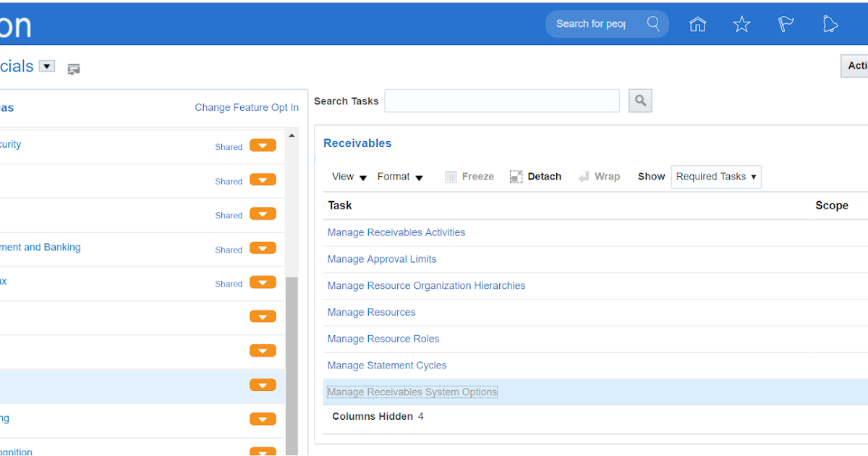Screen dimensions: 868x456
Task: Expand the Financials dropdown arrow
Action: coord(46,65)
